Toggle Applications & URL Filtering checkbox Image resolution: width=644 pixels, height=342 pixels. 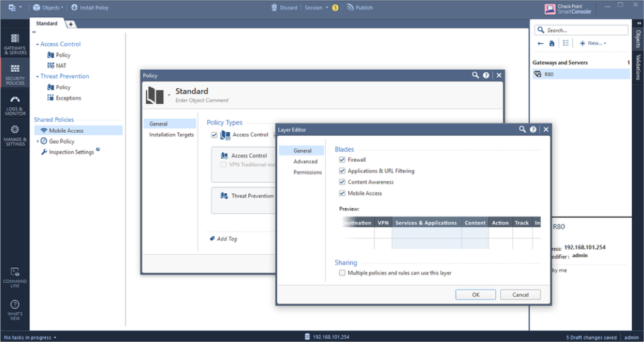[x=342, y=171]
